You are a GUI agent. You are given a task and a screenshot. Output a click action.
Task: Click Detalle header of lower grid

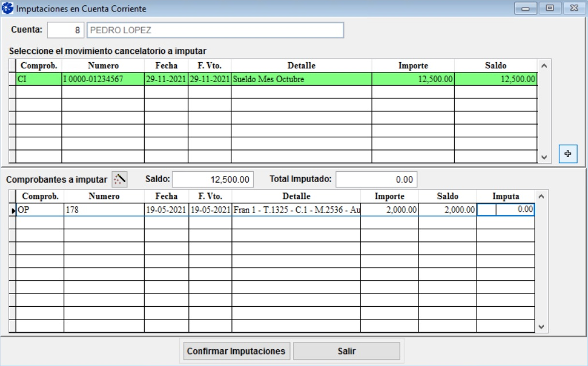tap(296, 197)
